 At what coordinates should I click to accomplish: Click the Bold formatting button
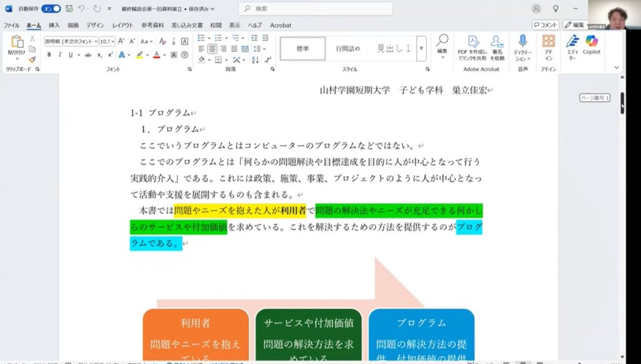coord(49,55)
